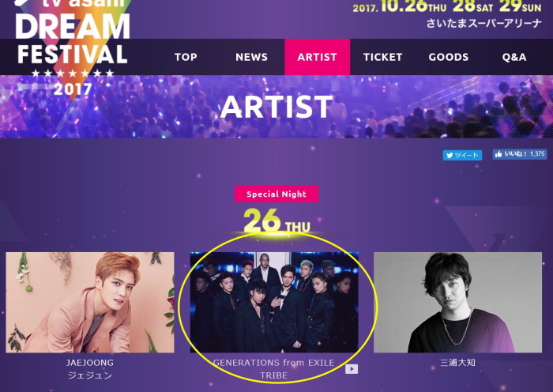
Task: Click the ARTIST banner heading
Action: [x=276, y=107]
